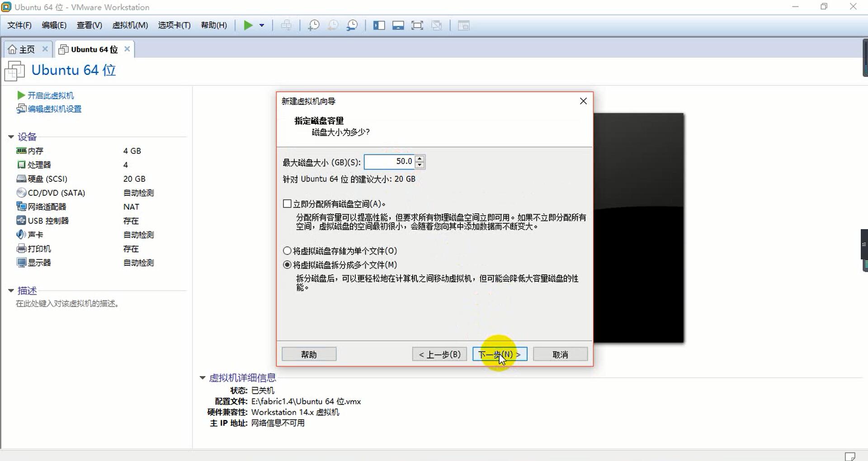Select the 声卡 sound card icon

tap(21, 235)
